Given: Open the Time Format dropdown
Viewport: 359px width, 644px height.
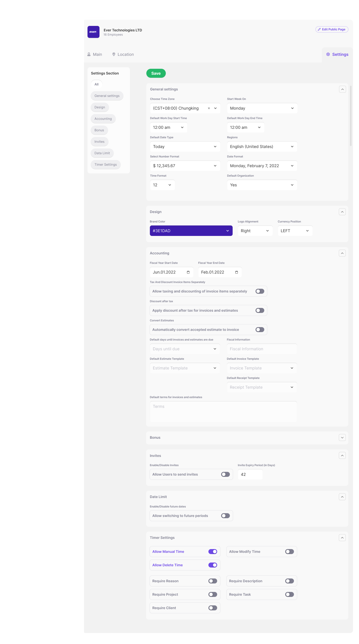Looking at the screenshot, I should [162, 185].
